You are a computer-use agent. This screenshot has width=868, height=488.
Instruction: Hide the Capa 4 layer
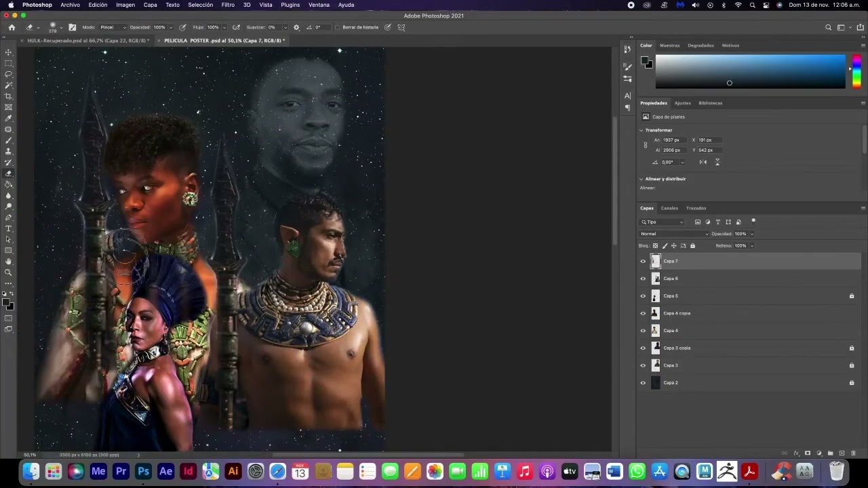coord(643,331)
